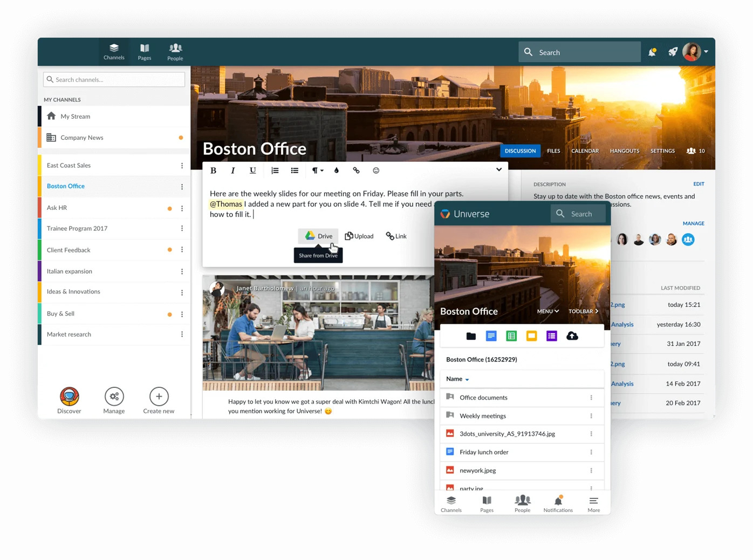Create a new Google Slides in the mobile panel

pos(531,336)
